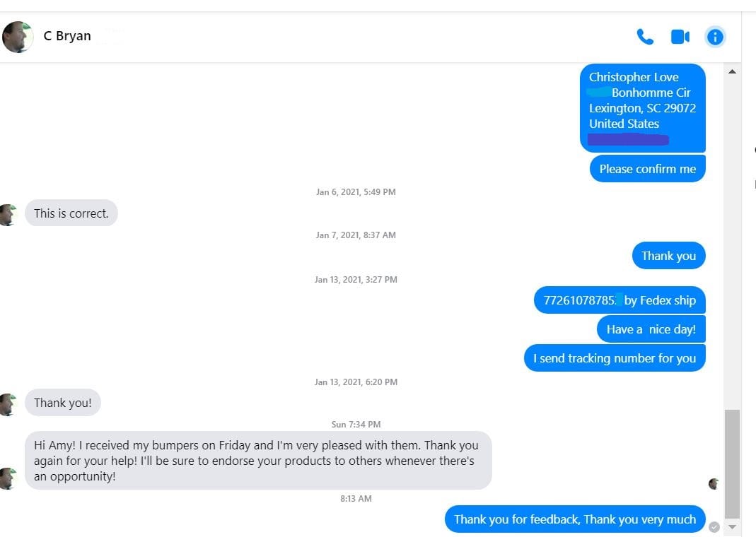Click the chat scrollbar thumb

(732, 464)
